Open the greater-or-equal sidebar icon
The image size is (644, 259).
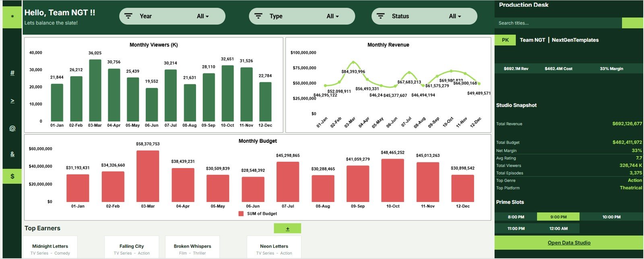(12, 101)
